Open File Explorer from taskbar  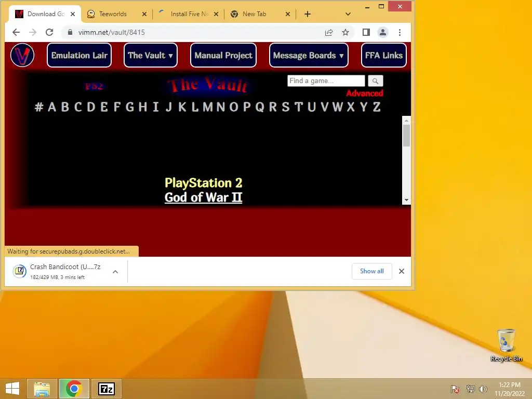(42, 389)
